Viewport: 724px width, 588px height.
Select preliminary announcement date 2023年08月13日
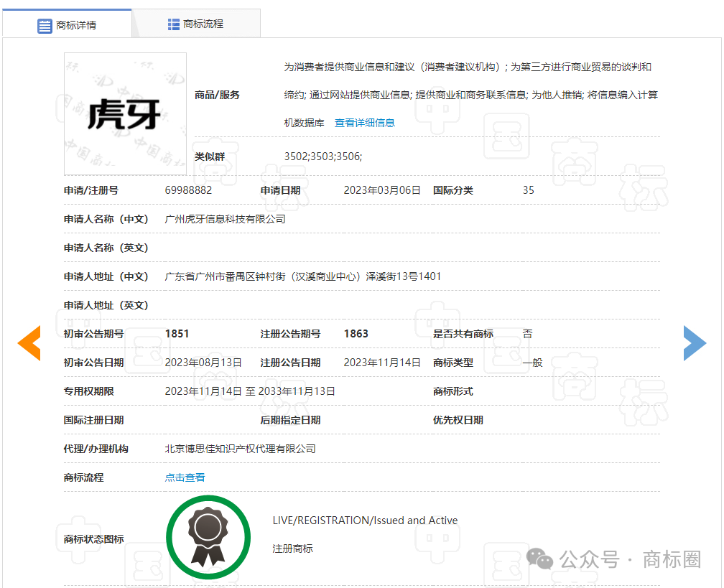(x=204, y=363)
